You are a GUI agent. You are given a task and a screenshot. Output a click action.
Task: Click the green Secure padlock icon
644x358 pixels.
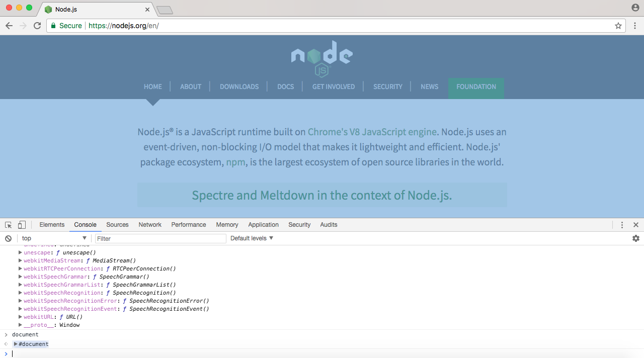tap(53, 26)
